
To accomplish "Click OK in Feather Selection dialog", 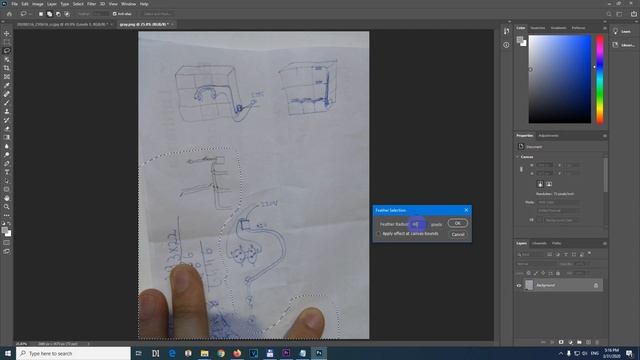I will [458, 223].
